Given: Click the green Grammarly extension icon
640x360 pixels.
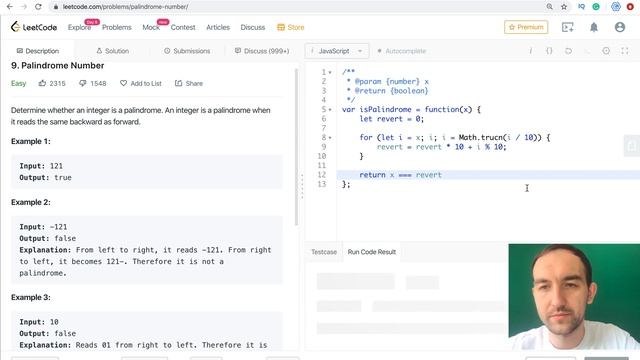Looking at the screenshot, I should (596, 7).
